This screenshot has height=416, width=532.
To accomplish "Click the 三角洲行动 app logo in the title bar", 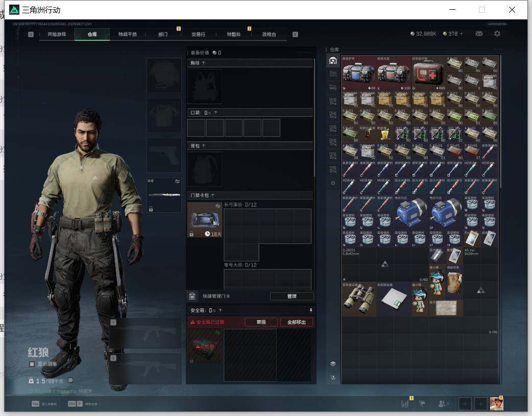I will [14, 10].
